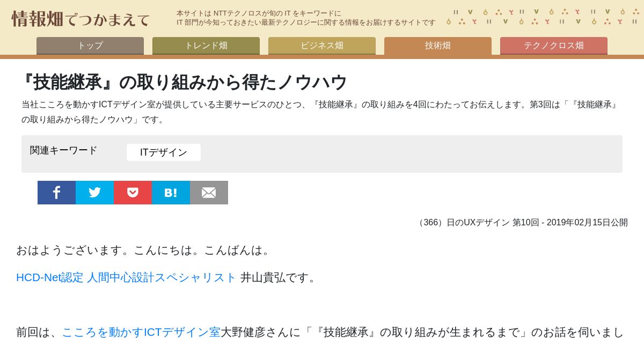Click the ITデザイン keyword tag

[164, 152]
